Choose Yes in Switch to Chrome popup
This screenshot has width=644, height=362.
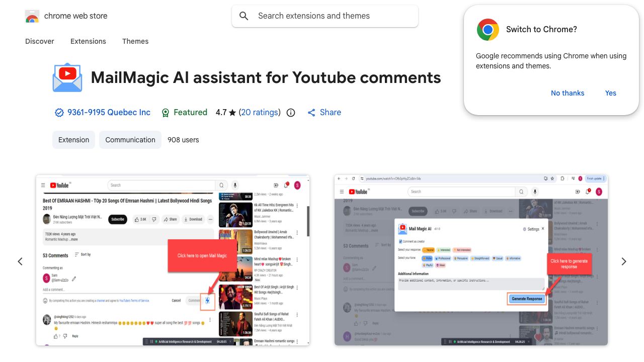tap(611, 93)
